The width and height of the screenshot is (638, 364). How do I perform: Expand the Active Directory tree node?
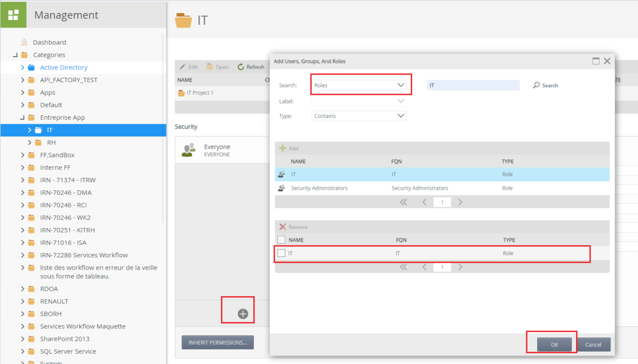pyautogui.click(x=23, y=67)
